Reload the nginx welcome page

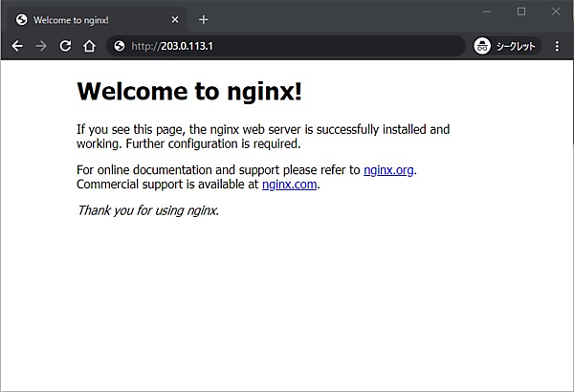(x=65, y=46)
